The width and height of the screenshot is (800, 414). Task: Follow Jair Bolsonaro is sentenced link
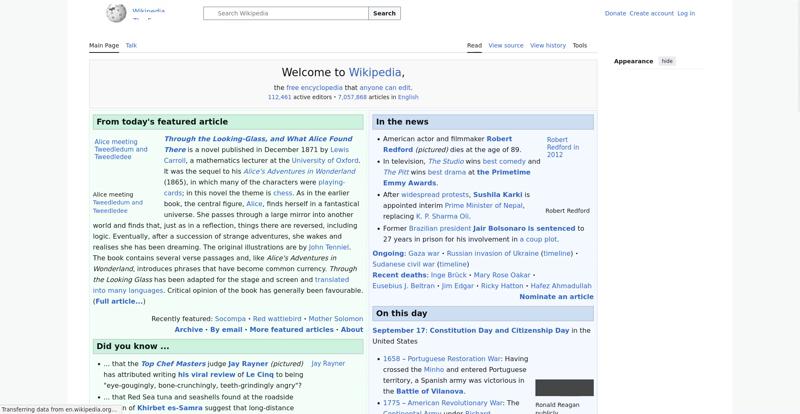coord(524,228)
